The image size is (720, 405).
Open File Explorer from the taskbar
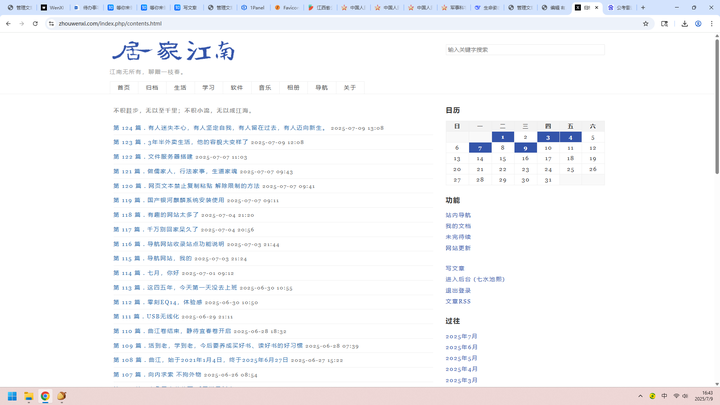[28, 396]
